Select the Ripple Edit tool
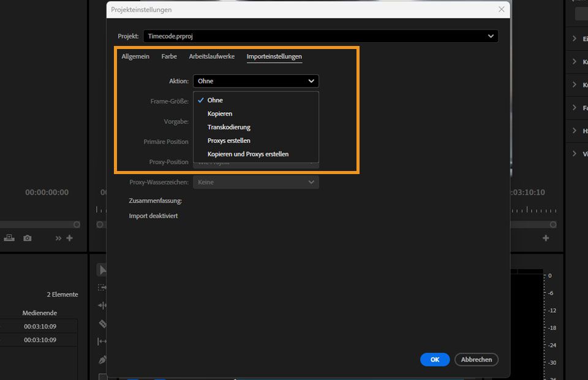 (x=102, y=305)
